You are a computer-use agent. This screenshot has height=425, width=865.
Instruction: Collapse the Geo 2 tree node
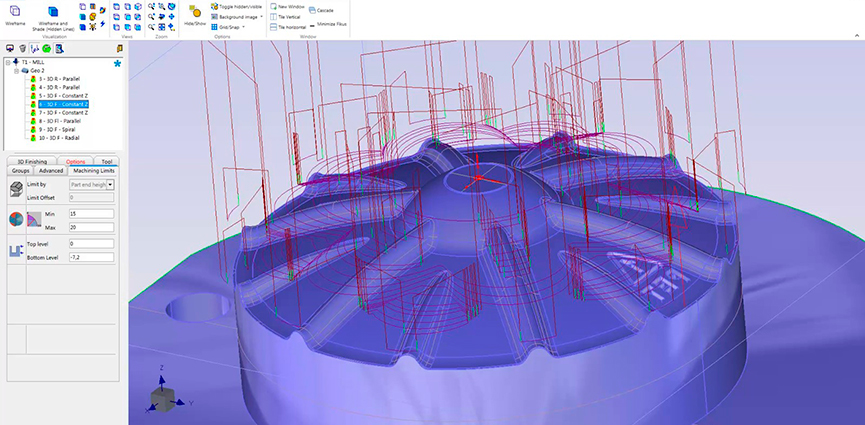tap(15, 71)
